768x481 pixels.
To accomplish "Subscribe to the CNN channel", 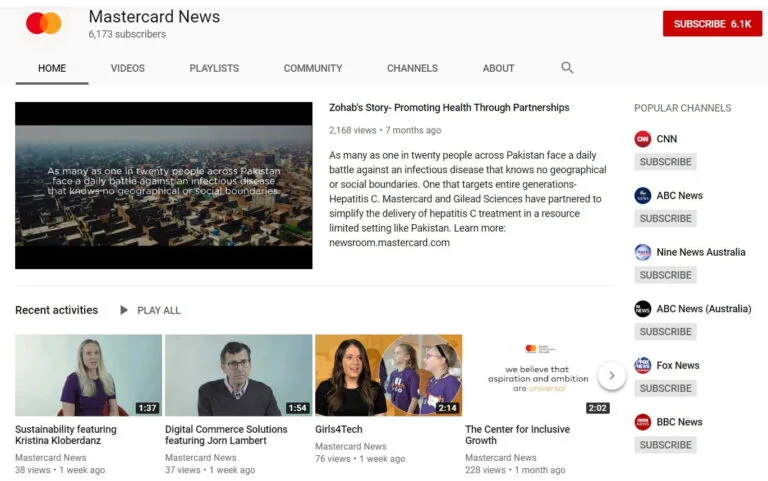I will (665, 162).
